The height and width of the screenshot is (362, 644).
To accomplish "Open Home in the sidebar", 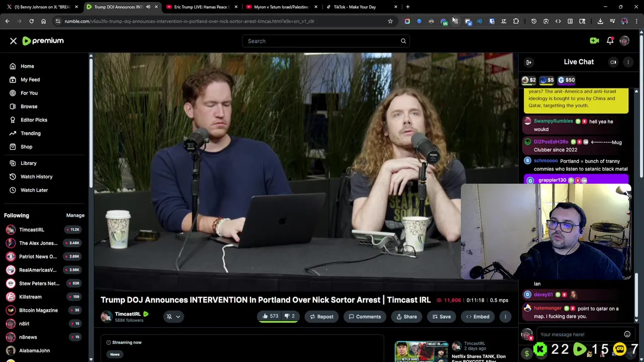I will (x=27, y=66).
